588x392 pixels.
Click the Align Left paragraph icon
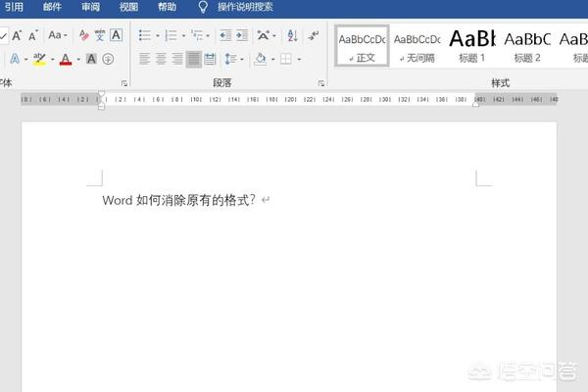pyautogui.click(x=145, y=59)
